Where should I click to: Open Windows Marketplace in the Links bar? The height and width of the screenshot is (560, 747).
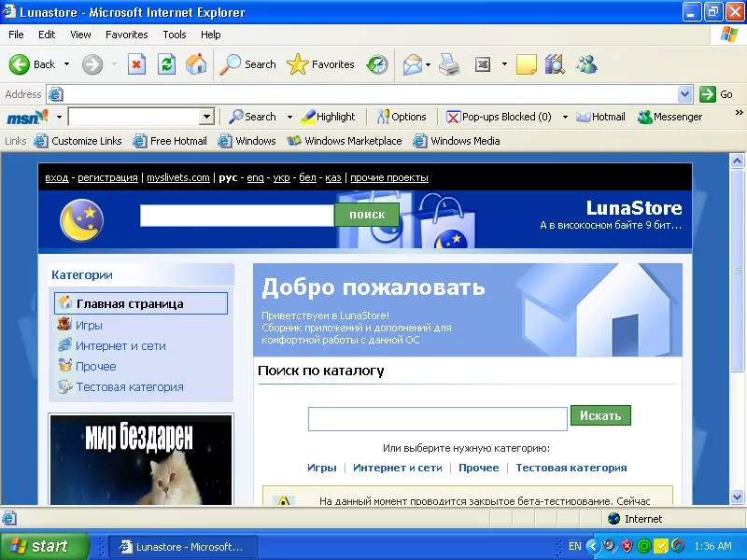345,141
